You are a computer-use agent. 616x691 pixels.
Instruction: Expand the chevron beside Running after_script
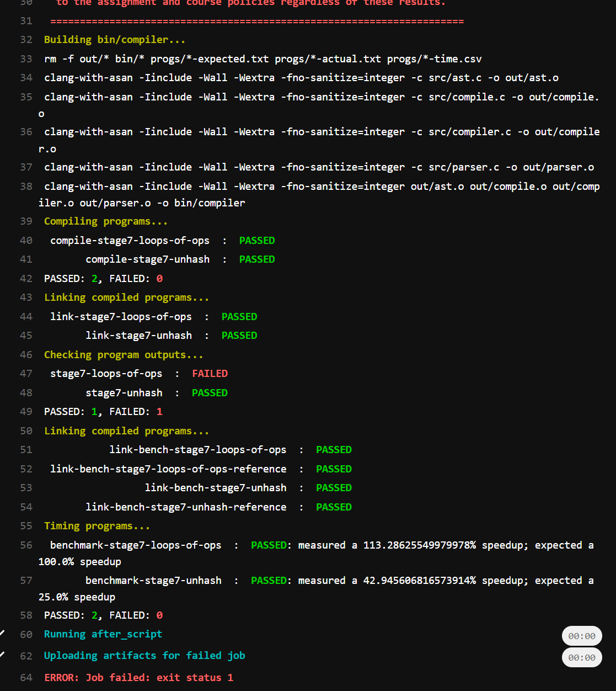pos(3,634)
